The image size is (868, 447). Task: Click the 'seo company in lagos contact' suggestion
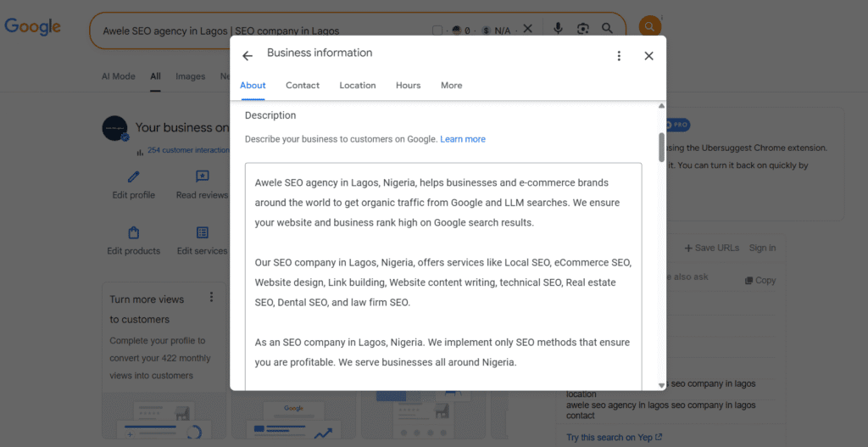click(661, 411)
